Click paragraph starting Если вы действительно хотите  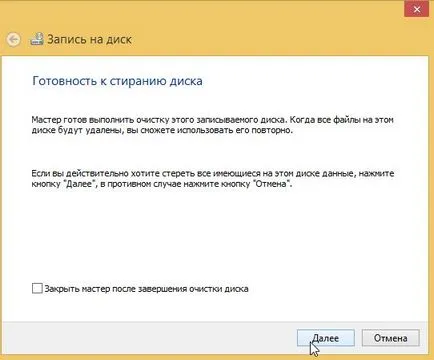pyautogui.click(x=213, y=178)
